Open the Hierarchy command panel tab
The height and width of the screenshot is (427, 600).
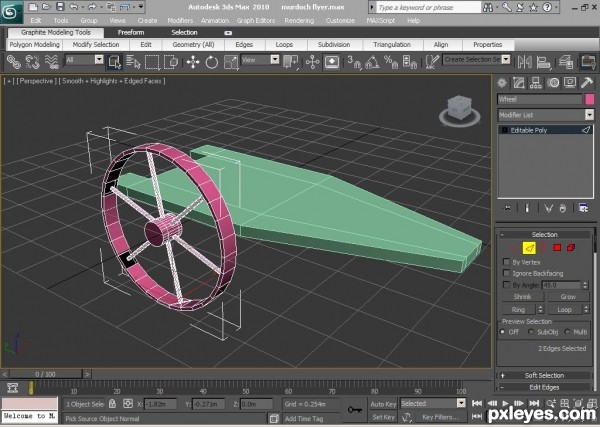coord(536,83)
